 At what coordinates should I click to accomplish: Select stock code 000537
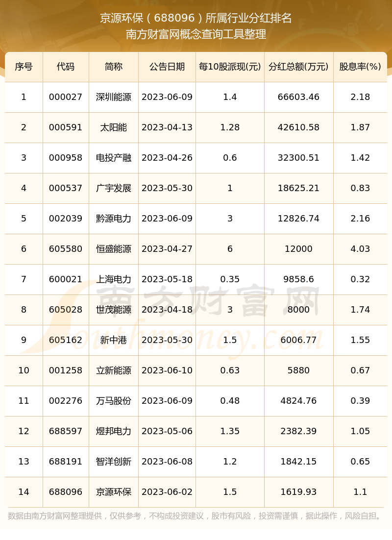66,188
